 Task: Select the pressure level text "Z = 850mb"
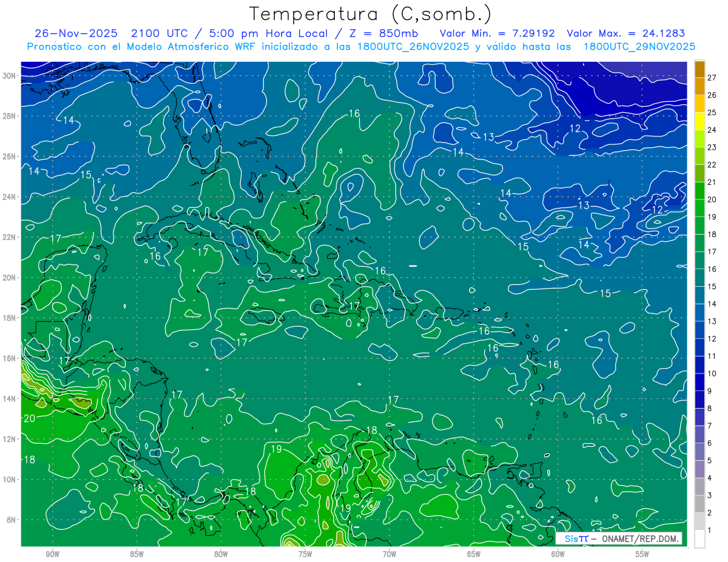click(x=383, y=33)
